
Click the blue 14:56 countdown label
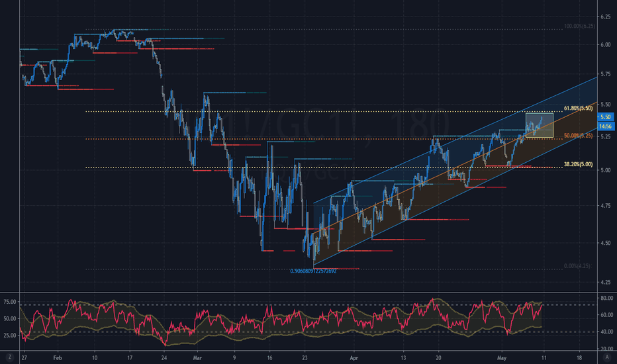pyautogui.click(x=606, y=126)
